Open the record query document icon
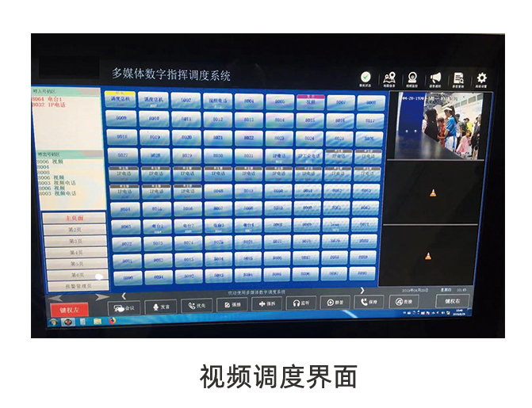Viewport: 532px width, 408px height. point(458,78)
